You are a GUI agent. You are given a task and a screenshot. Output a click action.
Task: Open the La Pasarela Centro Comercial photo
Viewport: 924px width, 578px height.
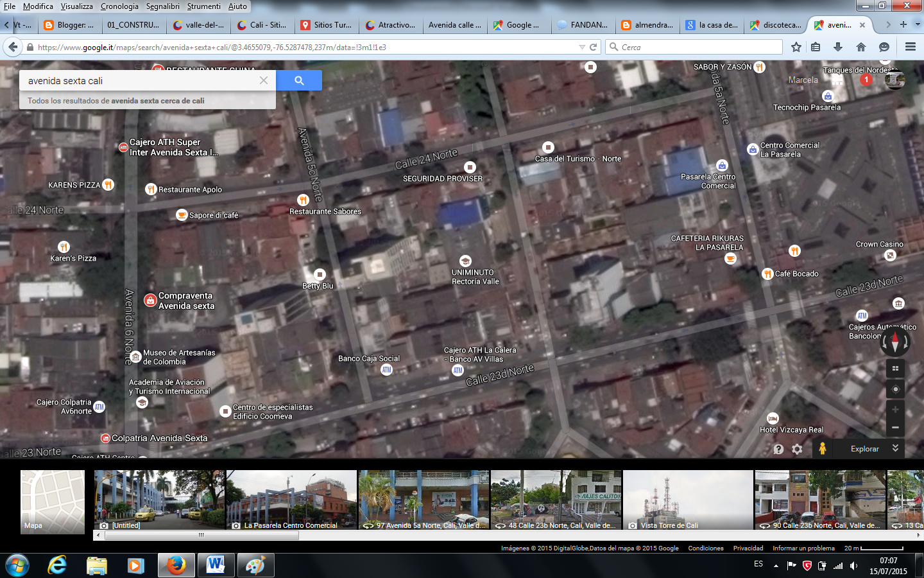tap(291, 500)
